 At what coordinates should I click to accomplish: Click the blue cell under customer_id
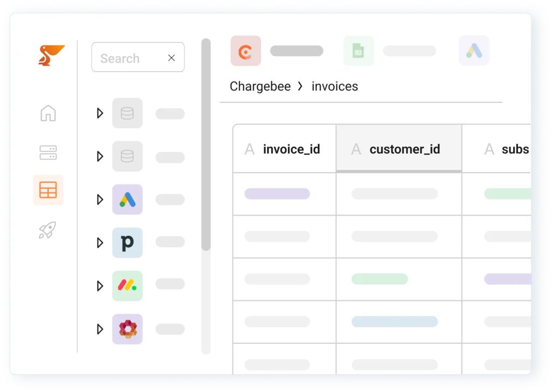(x=395, y=321)
